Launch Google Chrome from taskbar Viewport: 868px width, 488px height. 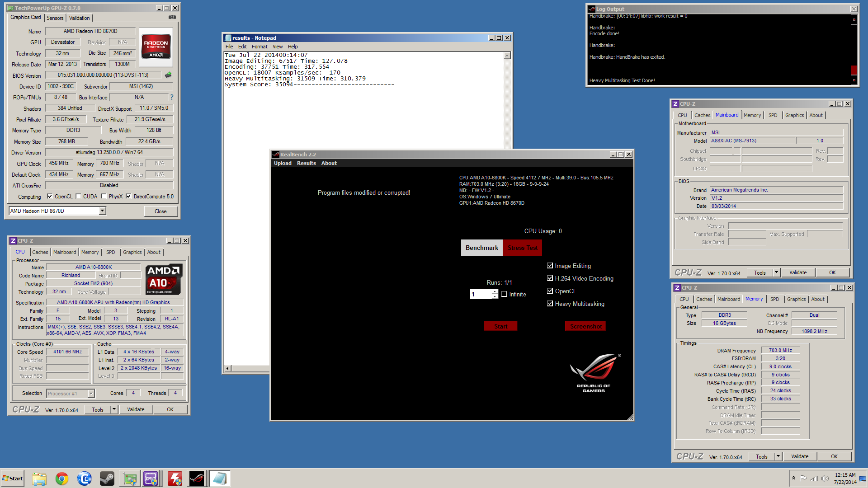tap(62, 479)
